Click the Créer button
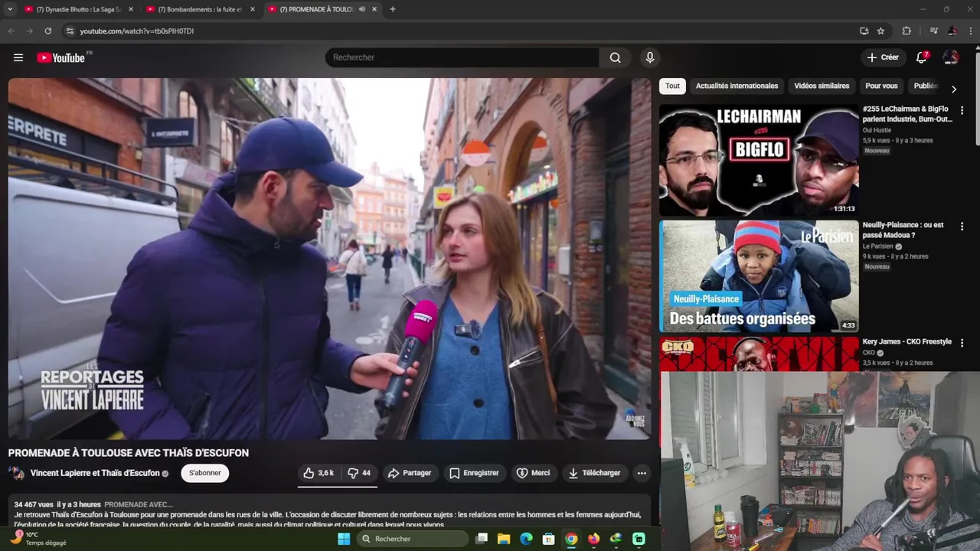 click(x=883, y=57)
